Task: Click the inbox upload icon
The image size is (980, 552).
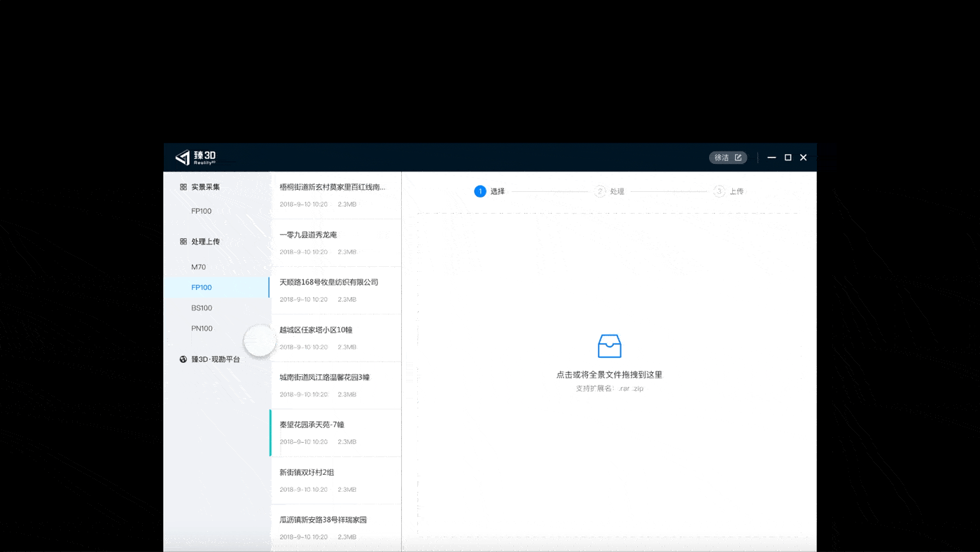Action: pyautogui.click(x=609, y=346)
